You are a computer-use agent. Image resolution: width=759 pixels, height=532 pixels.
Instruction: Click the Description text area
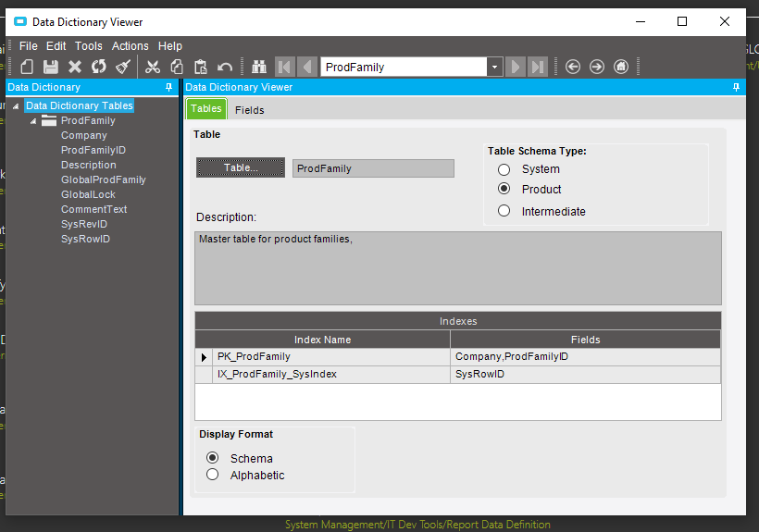(x=458, y=268)
